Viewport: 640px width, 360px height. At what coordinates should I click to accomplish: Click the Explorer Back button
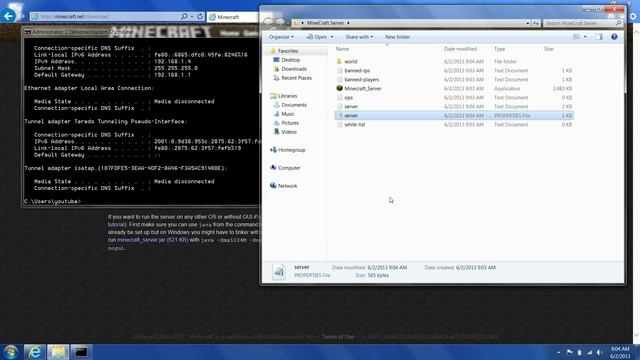(268, 23)
